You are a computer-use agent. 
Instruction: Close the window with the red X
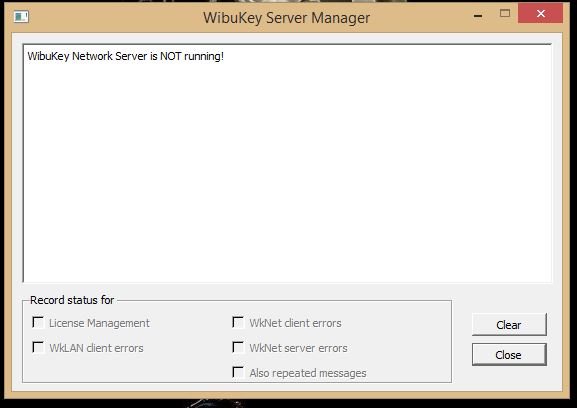click(x=540, y=14)
